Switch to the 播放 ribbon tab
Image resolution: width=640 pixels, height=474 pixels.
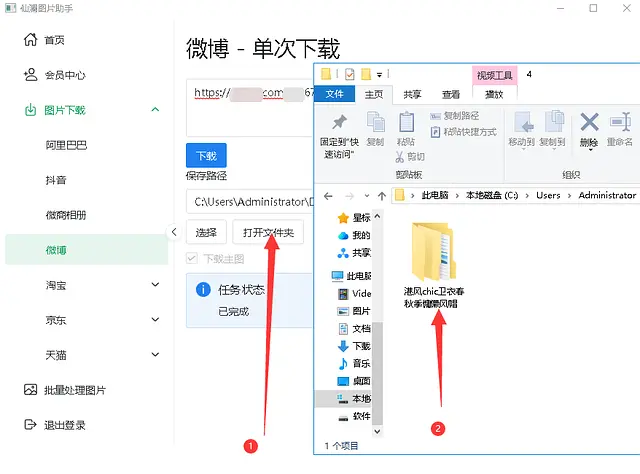(x=494, y=95)
